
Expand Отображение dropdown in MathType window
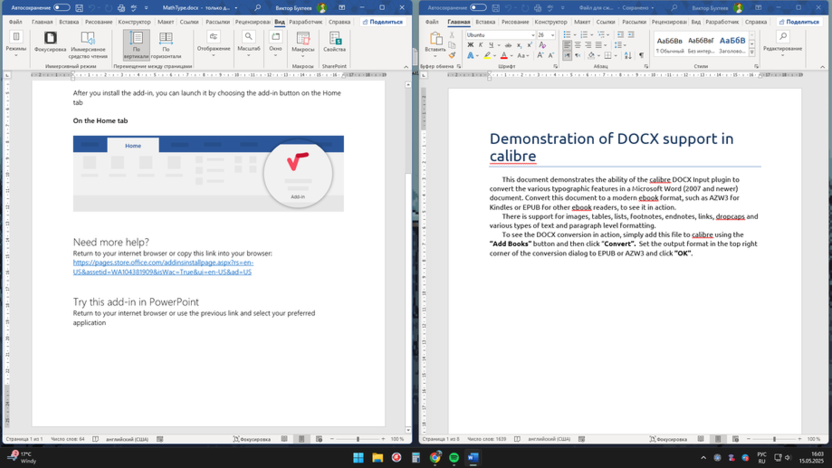pyautogui.click(x=213, y=44)
